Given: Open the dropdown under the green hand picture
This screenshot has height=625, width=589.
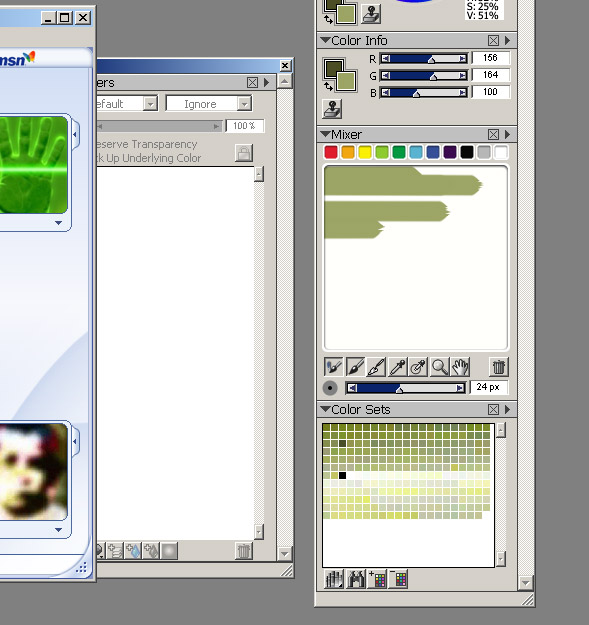Looking at the screenshot, I should click(x=59, y=223).
